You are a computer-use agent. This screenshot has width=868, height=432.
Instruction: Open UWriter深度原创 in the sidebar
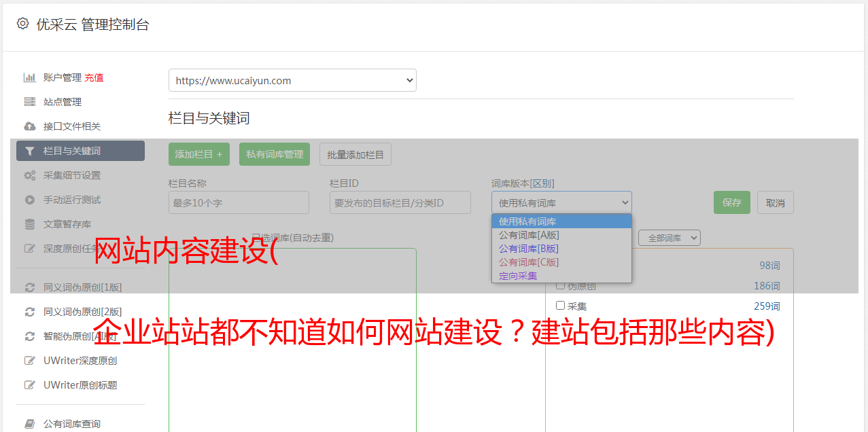pos(80,361)
